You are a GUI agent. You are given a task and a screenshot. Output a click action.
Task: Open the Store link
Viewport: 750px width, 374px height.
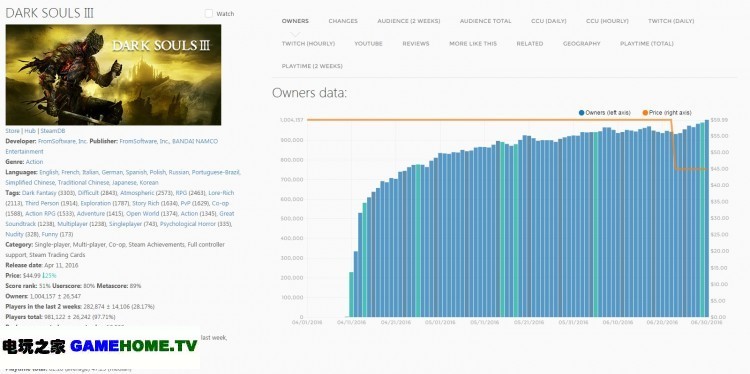[12, 131]
